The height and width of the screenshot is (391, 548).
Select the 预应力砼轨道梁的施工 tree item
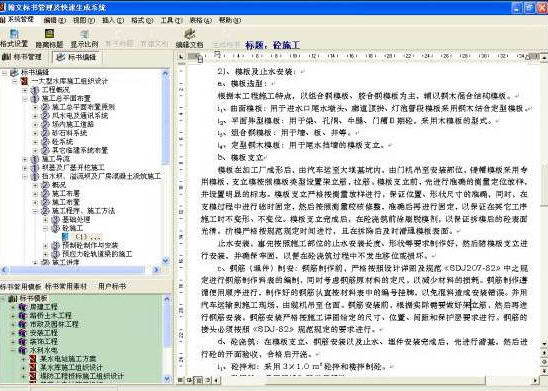[x=97, y=254]
